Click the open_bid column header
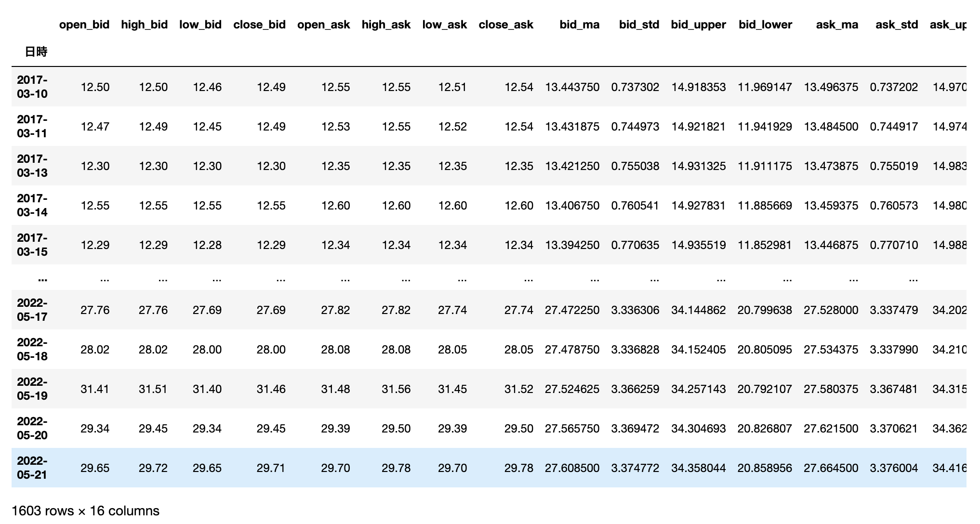The image size is (980, 524). 84,25
